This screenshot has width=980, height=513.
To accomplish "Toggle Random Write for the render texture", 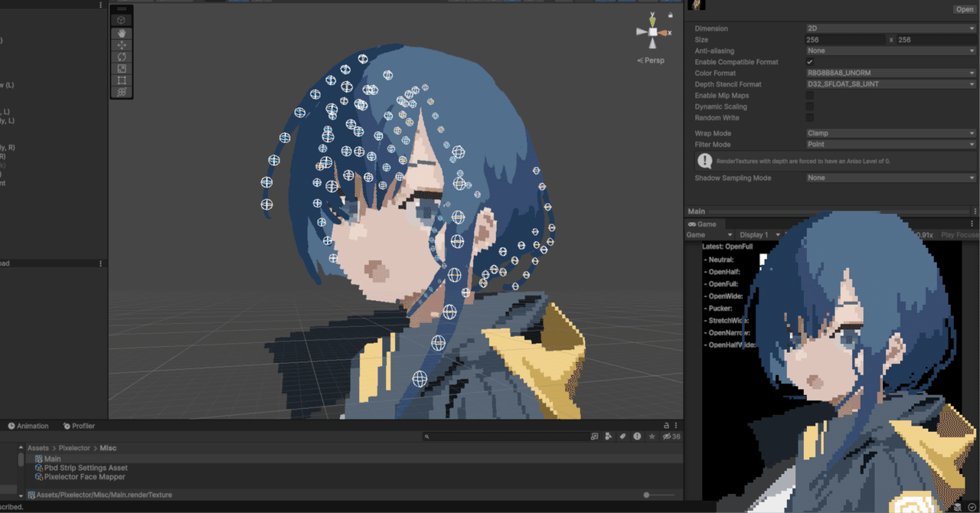I will pyautogui.click(x=809, y=117).
